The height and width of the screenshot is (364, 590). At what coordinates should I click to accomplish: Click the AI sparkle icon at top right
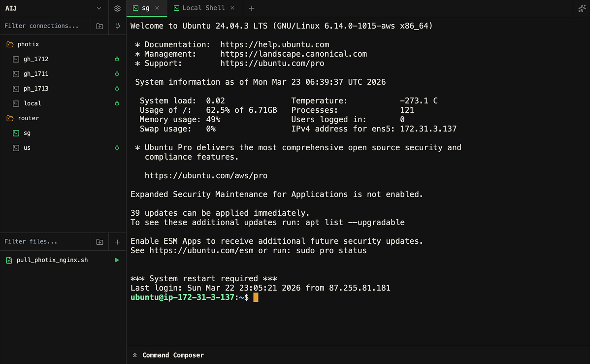click(582, 8)
